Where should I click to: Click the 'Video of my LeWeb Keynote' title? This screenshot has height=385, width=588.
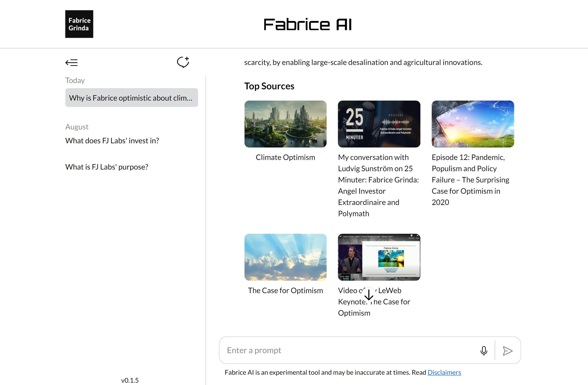click(x=374, y=302)
